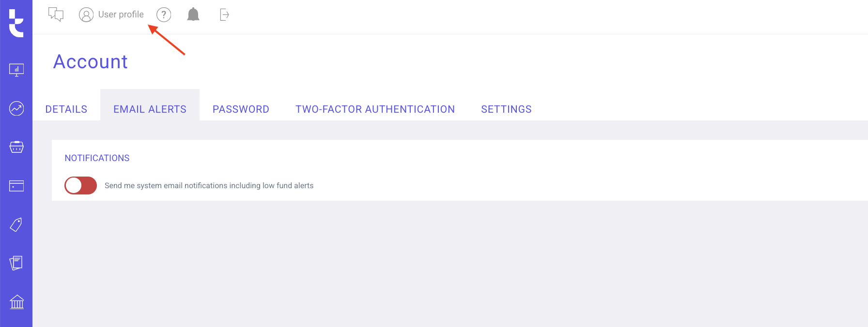Open the User profile link
The width and height of the screenshot is (868, 327).
(x=111, y=15)
